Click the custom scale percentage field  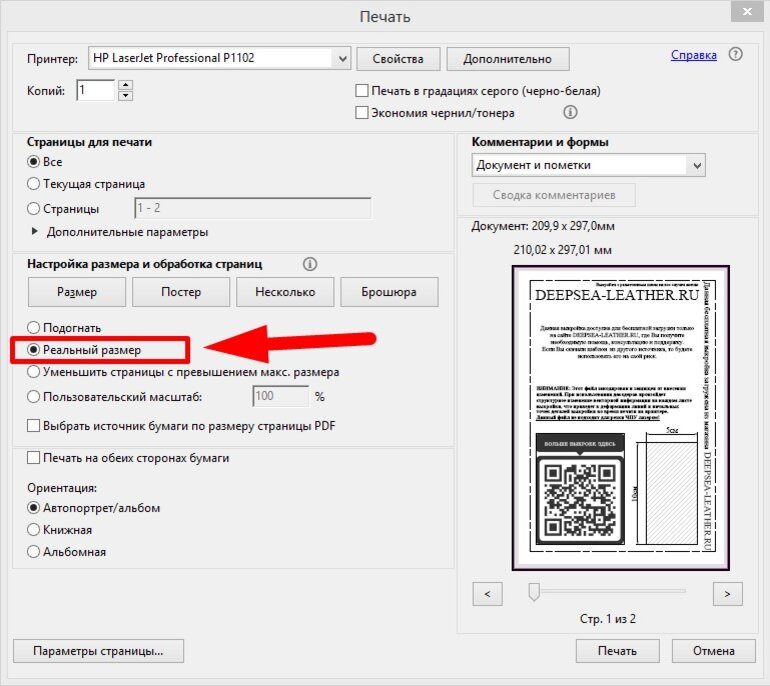(x=281, y=396)
